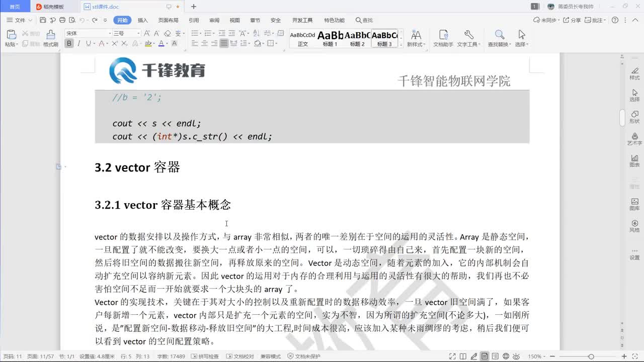Click the Share (分享) button
The height and width of the screenshot is (362, 644).
point(572,20)
